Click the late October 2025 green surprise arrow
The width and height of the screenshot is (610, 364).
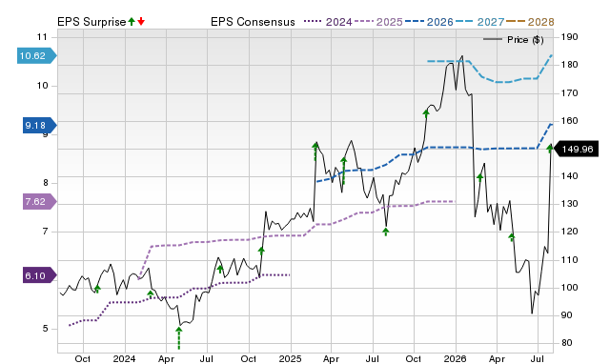[x=426, y=113]
